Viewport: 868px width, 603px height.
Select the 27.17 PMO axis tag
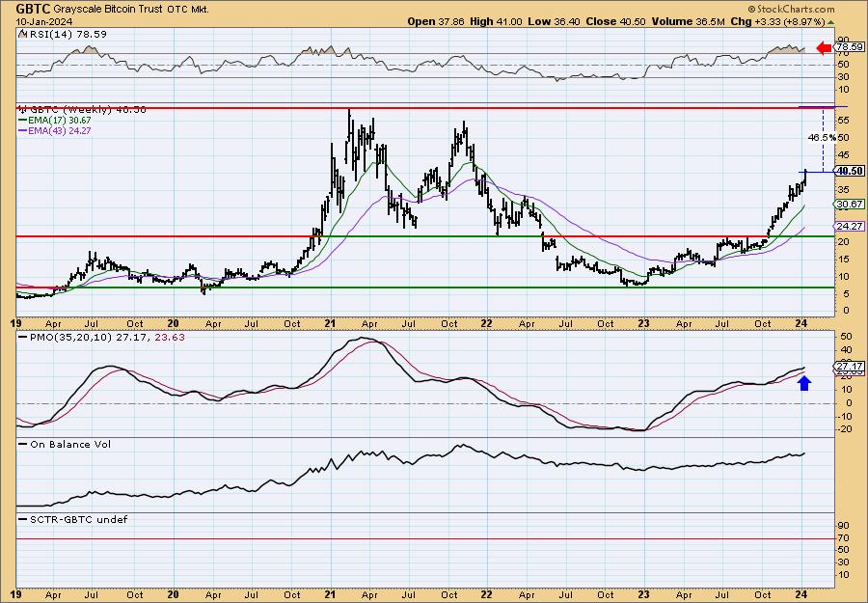point(849,367)
